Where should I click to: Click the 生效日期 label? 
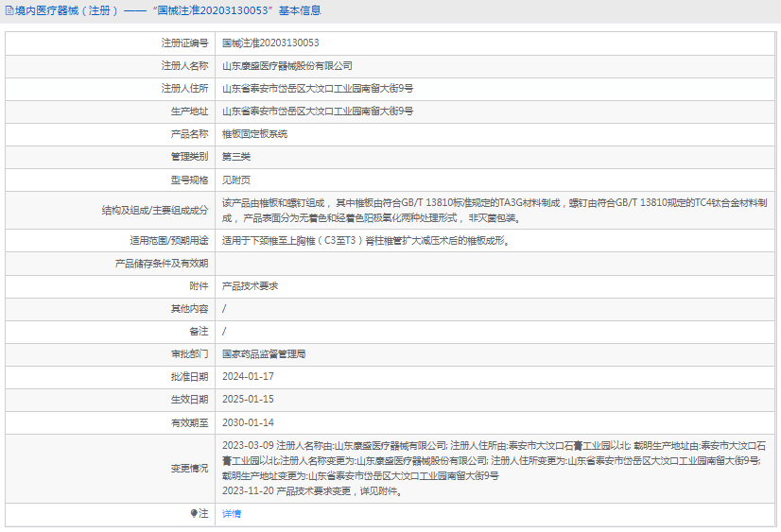click(x=190, y=400)
